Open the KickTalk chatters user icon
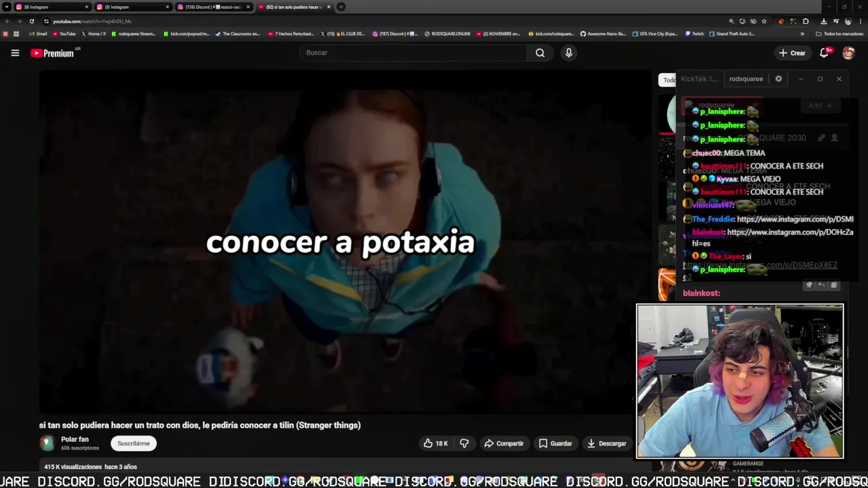This screenshot has height=488, width=868. [834, 138]
